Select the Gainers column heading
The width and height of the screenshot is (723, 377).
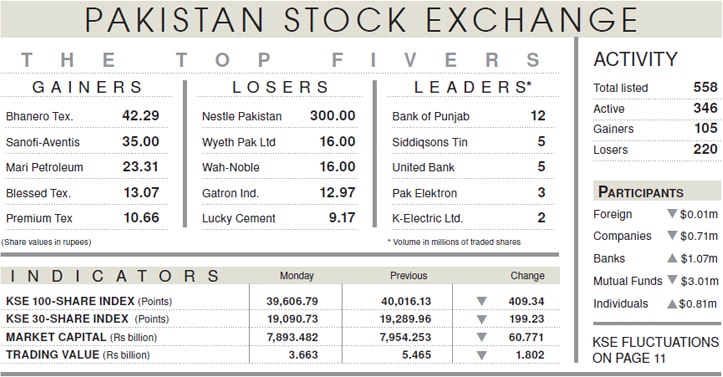pyautogui.click(x=87, y=87)
